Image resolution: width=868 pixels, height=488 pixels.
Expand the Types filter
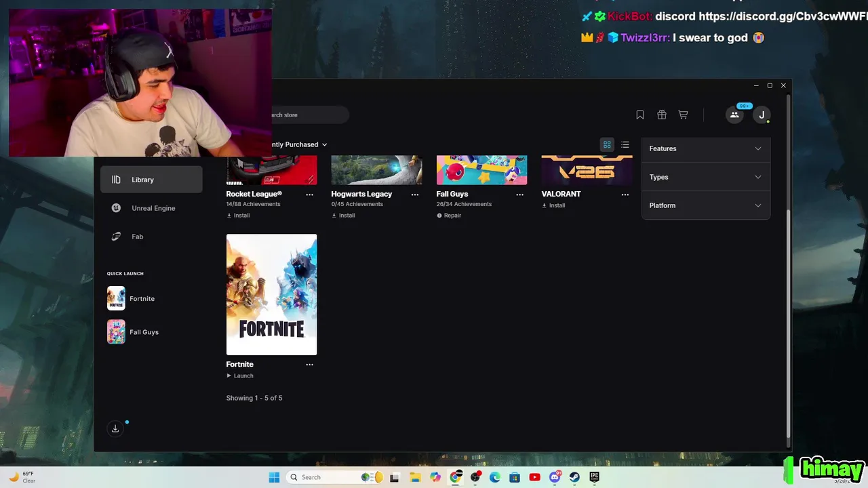(x=705, y=177)
